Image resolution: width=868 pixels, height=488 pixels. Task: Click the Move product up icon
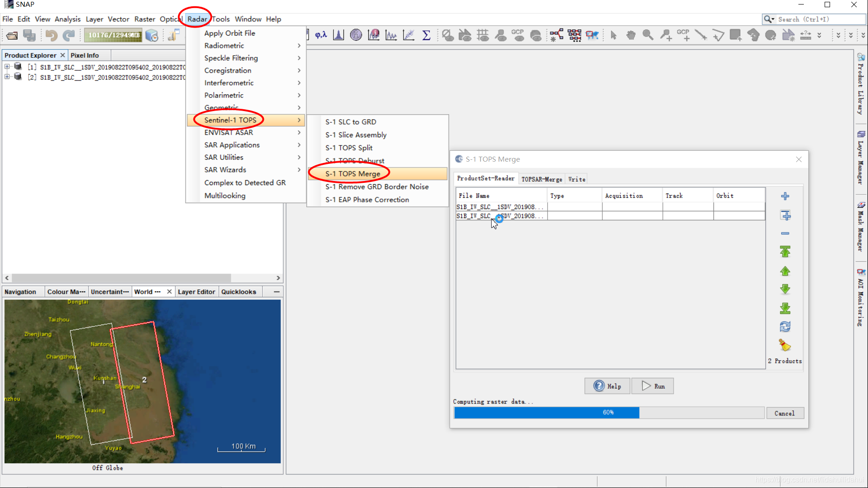(785, 270)
